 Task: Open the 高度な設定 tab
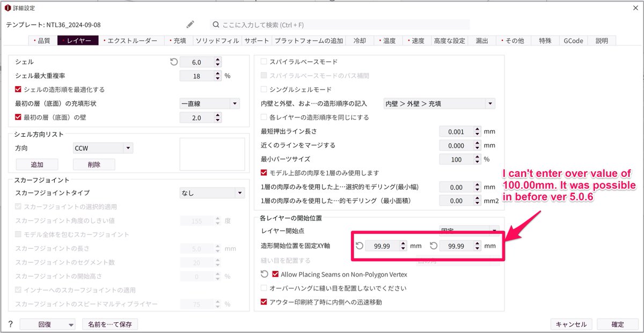[x=449, y=41]
